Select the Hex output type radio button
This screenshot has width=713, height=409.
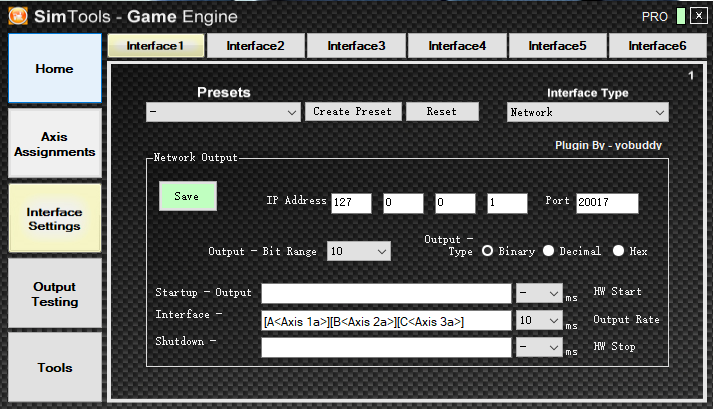coord(618,251)
